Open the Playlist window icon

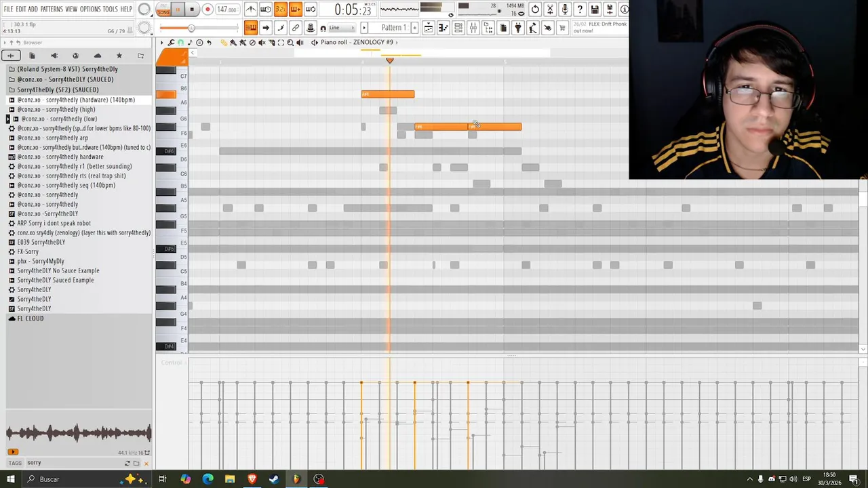tap(429, 28)
